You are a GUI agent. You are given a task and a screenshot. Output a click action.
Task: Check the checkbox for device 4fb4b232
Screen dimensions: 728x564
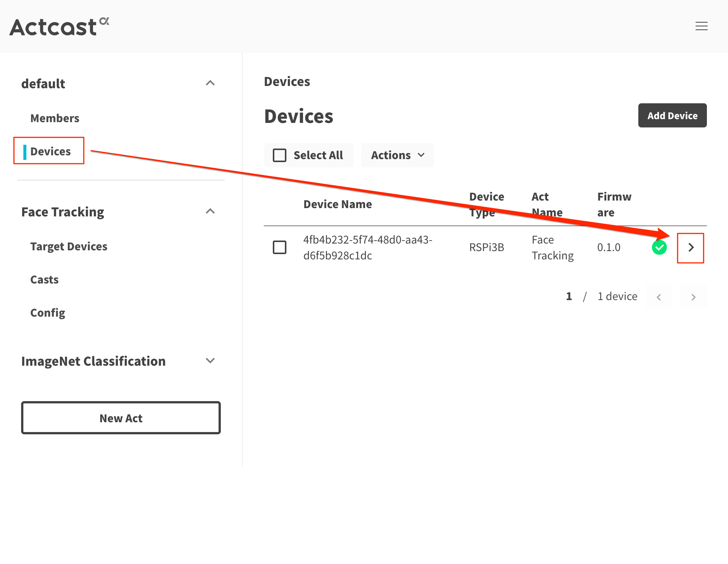(x=280, y=247)
